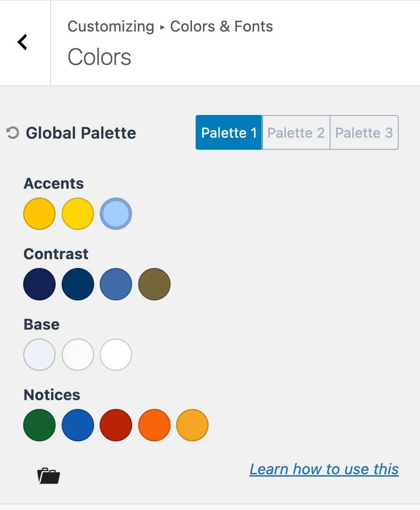This screenshot has height=510, width=420.
Task: Edit the first orange Accents swatch
Action: 39,214
